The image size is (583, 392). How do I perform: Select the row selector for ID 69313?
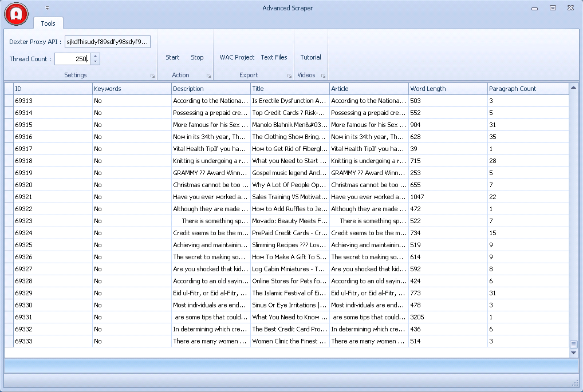coord(9,101)
